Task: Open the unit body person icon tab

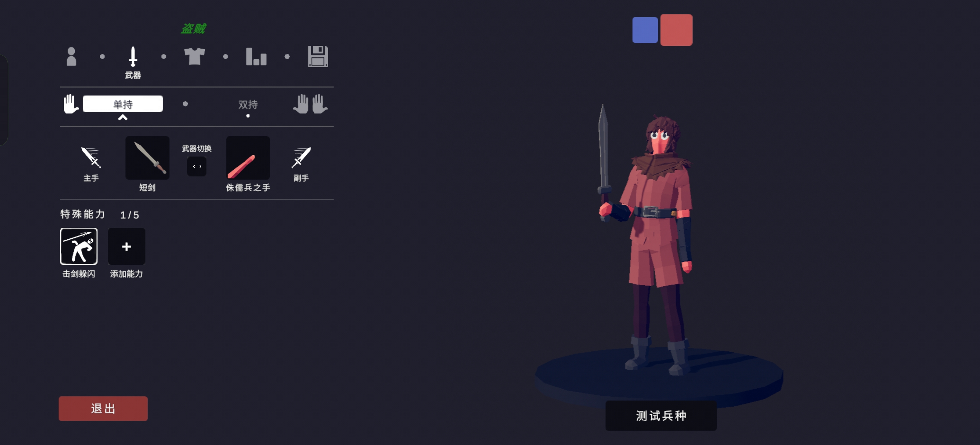Action: [71, 56]
